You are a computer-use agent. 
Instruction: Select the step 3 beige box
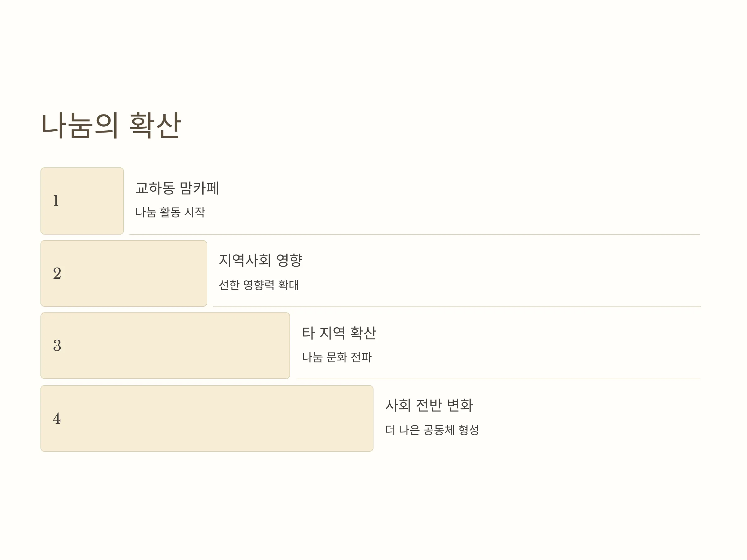pyautogui.click(x=165, y=346)
